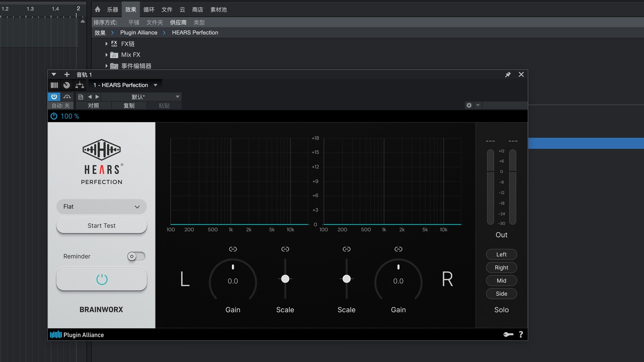Select the FX链 chain icon

click(x=114, y=44)
